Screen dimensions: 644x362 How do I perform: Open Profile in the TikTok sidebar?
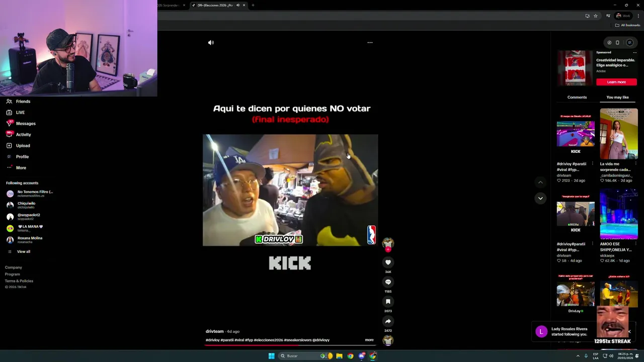tap(18, 157)
